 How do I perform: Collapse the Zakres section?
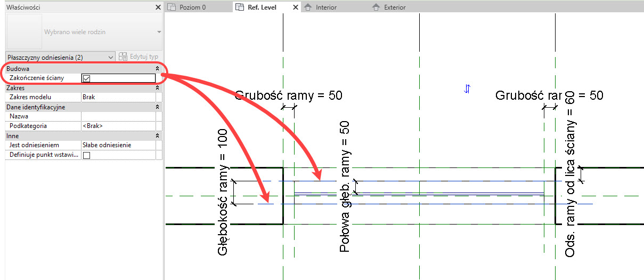157,88
